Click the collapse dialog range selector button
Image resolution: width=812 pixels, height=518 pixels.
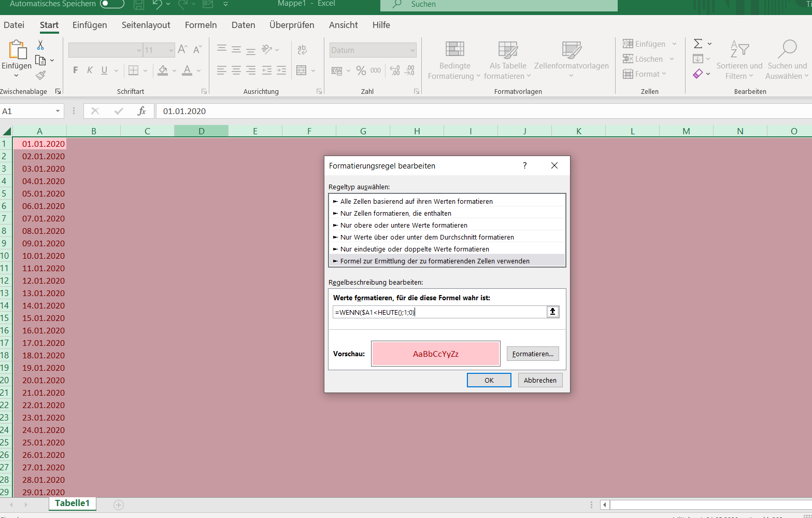pos(553,312)
